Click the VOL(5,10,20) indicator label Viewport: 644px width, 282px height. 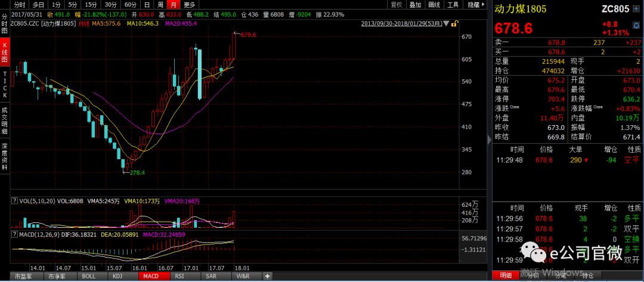click(x=38, y=201)
